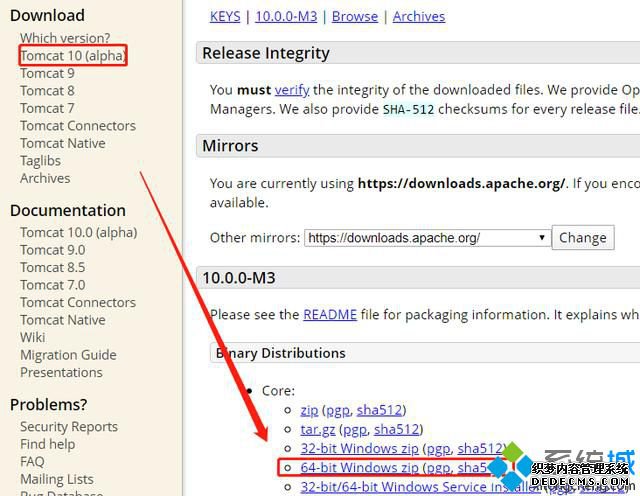Open the mirrors dropdown list

tap(428, 238)
